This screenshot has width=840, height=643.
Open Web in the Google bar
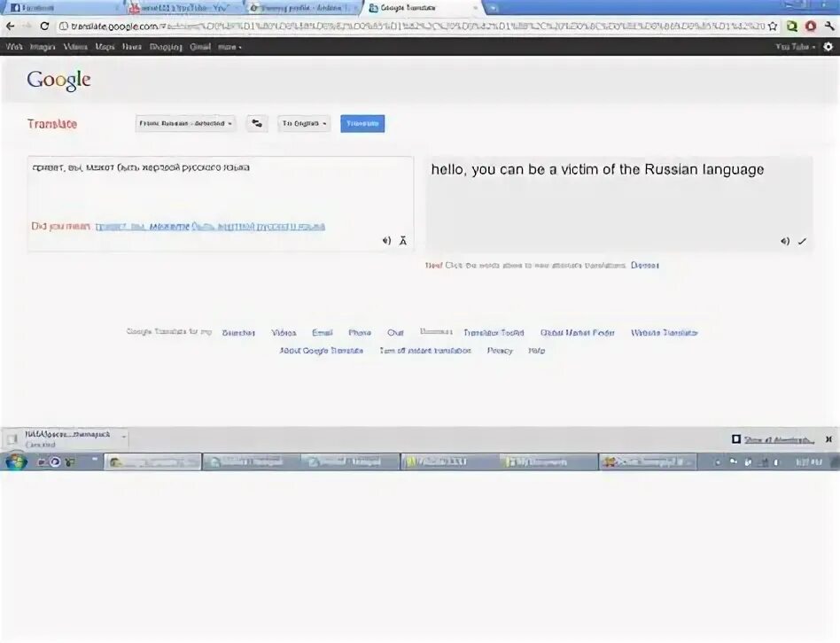[x=14, y=47]
